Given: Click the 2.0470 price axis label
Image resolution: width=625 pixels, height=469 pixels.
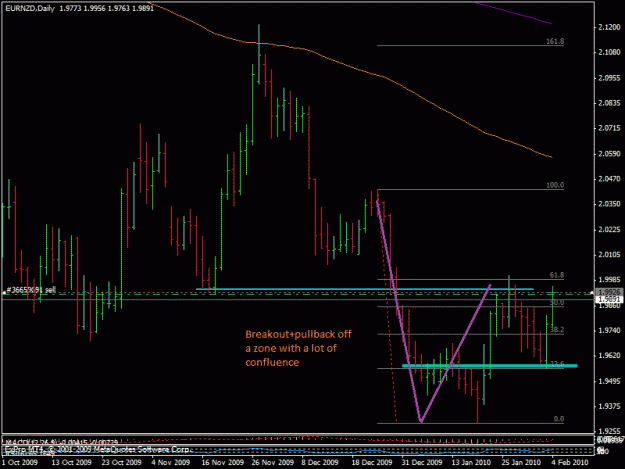Looking at the screenshot, I should point(609,179).
